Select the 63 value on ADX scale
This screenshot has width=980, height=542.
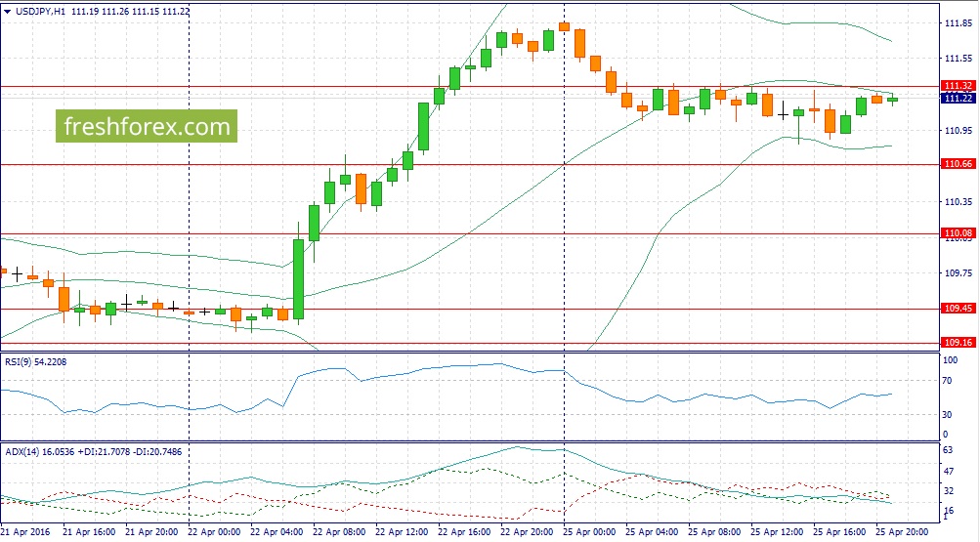click(947, 451)
